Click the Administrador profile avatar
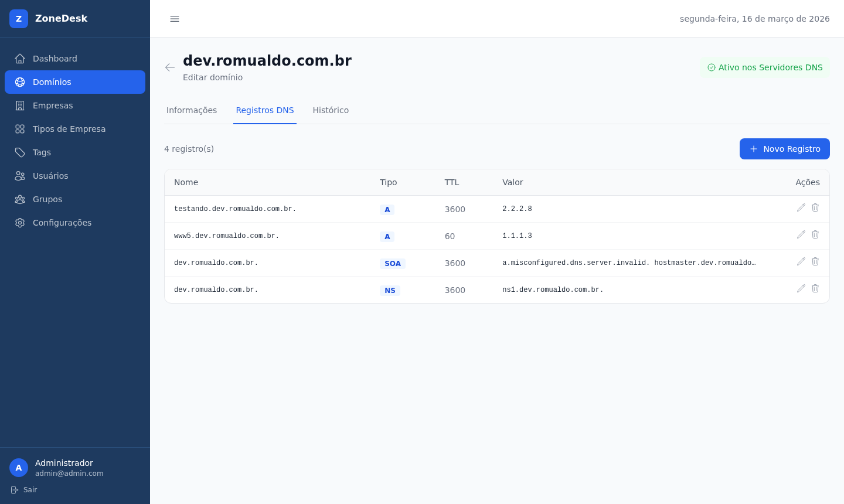844x504 pixels. (19, 468)
